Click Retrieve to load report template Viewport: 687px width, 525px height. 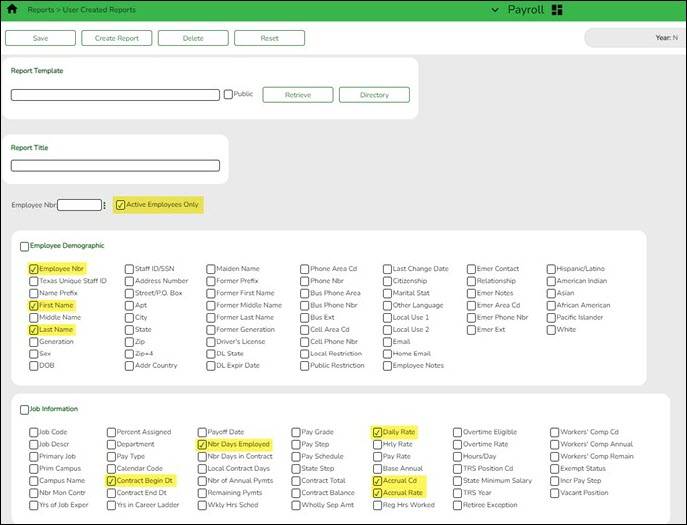coord(297,95)
